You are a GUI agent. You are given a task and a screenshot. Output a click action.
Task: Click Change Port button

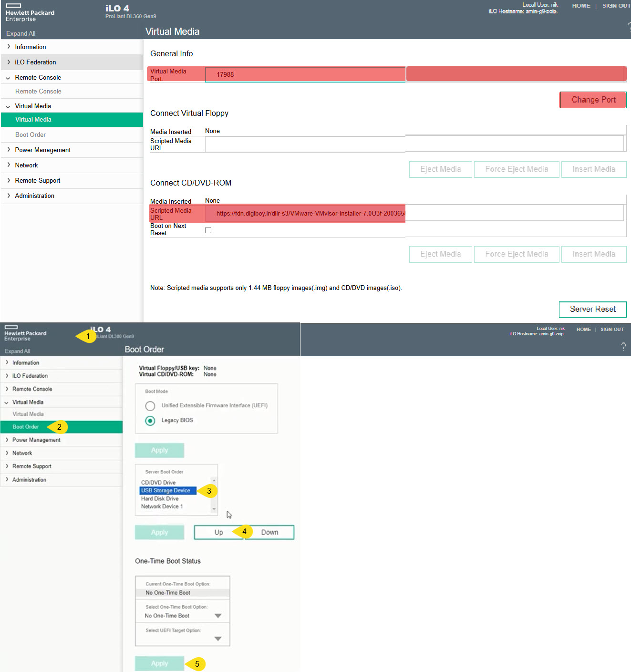(x=593, y=100)
